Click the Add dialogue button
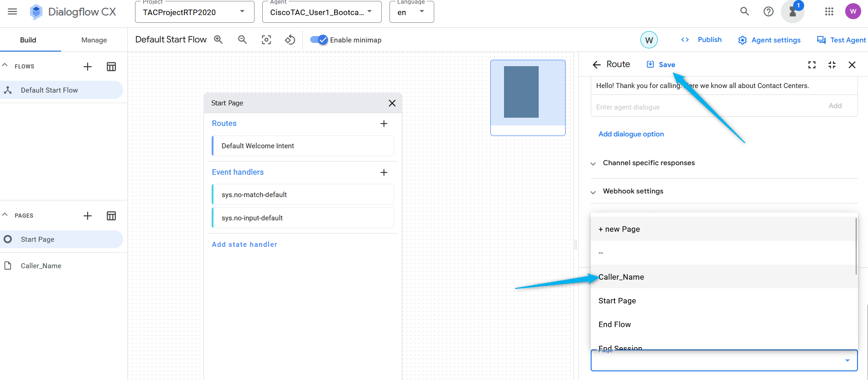 (835, 106)
